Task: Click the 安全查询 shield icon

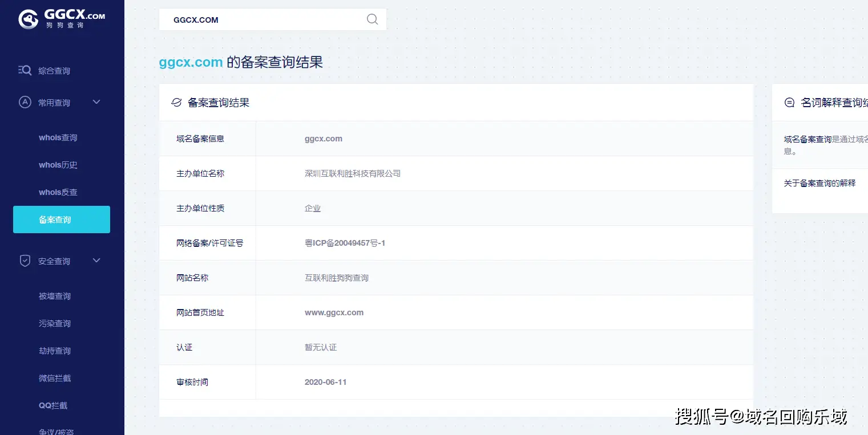Action: tap(25, 261)
